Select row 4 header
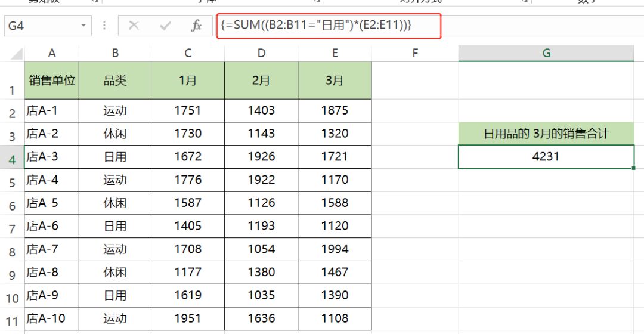Screen dimensions: 644x334 coord(12,159)
